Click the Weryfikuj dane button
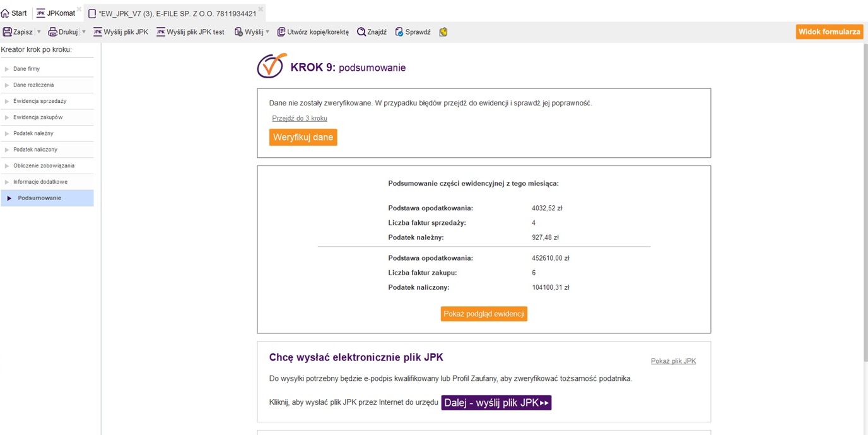 tap(303, 137)
